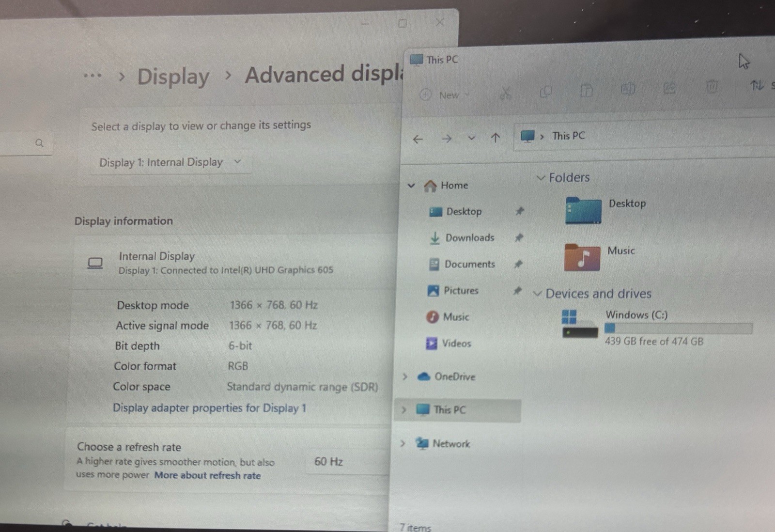Click the three dots breadcrumb in Settings

point(93,76)
